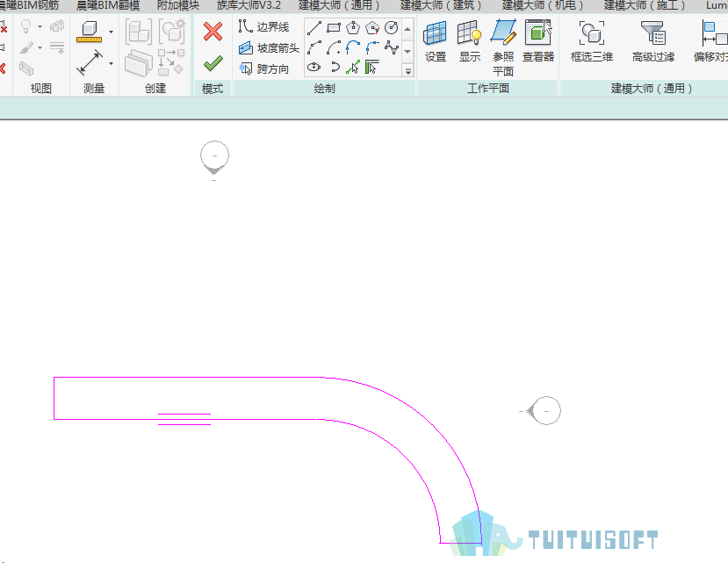The width and height of the screenshot is (728, 563).
Task: Open the 建模大师（施工） tab
Action: [x=645, y=5]
